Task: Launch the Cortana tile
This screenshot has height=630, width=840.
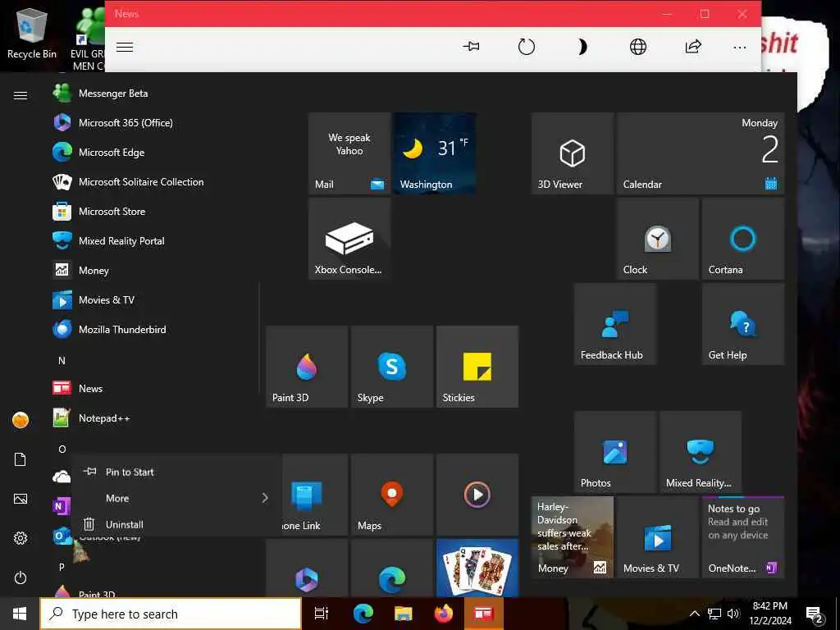Action: point(743,239)
